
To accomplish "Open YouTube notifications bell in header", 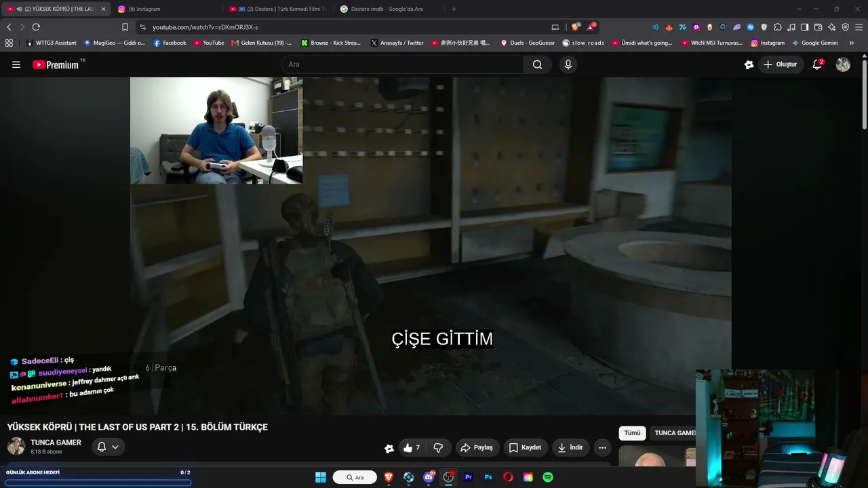I will click(x=818, y=64).
